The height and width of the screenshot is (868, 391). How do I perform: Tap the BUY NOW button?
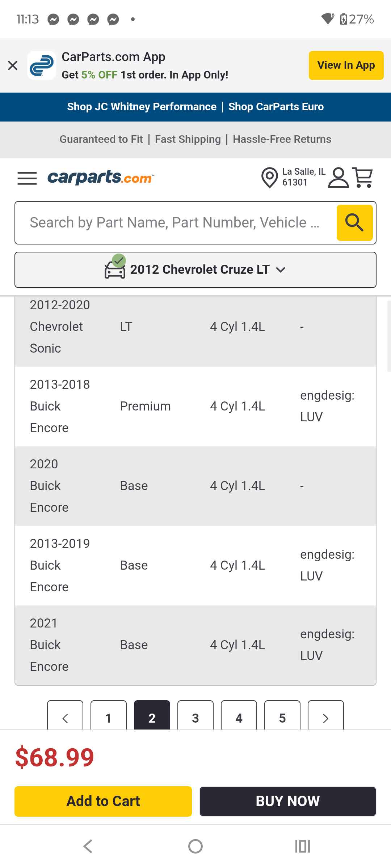point(288,801)
